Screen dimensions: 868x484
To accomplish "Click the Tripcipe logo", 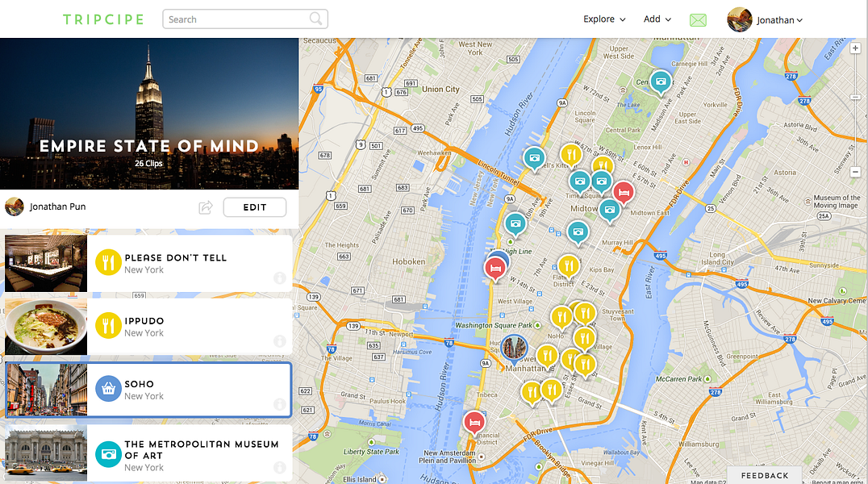I will [x=103, y=19].
